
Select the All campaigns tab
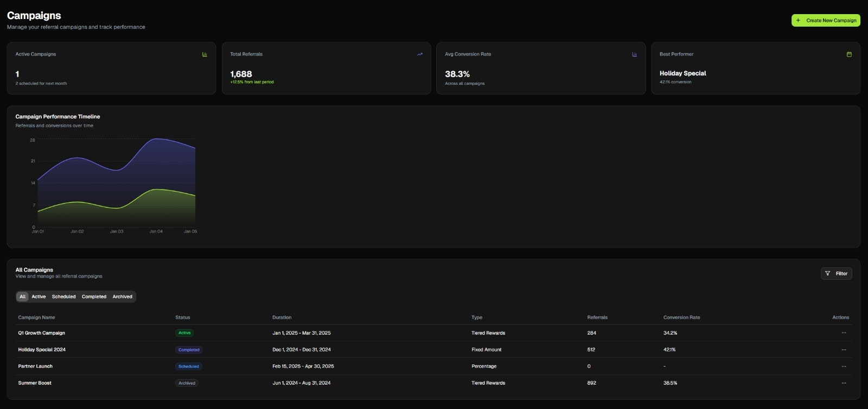22,297
